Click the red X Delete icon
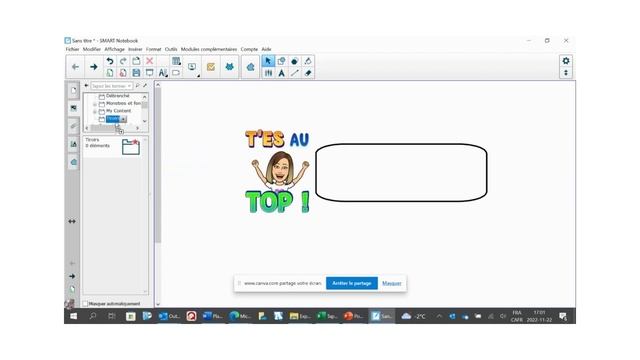The width and height of the screenshot is (640, 360). click(x=149, y=61)
